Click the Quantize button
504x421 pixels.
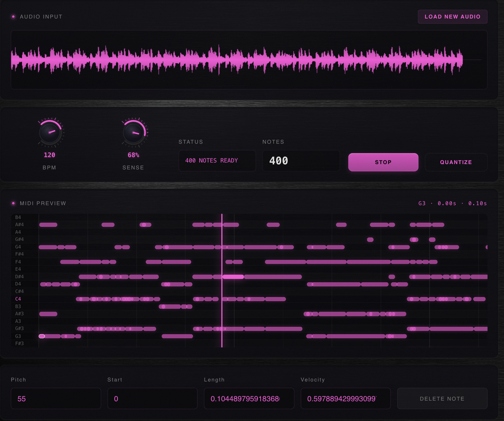456,162
